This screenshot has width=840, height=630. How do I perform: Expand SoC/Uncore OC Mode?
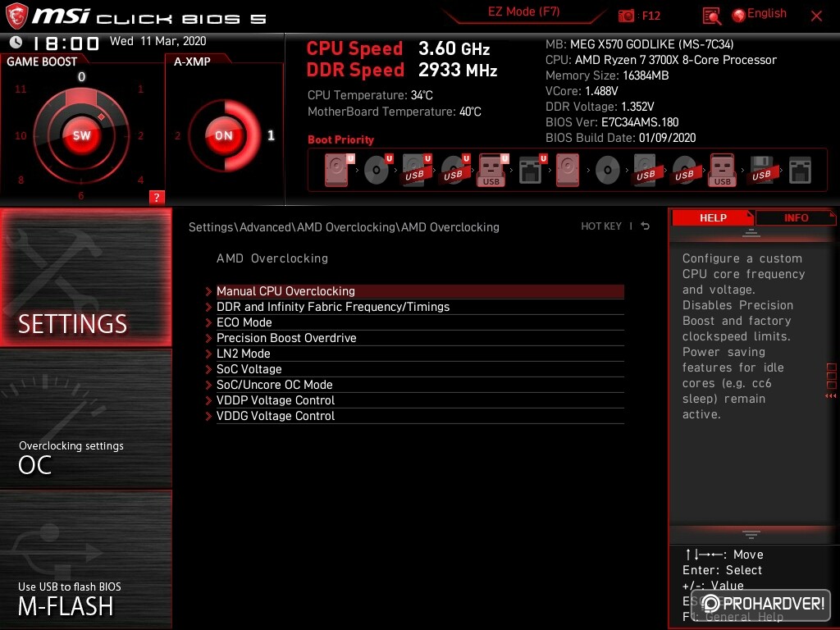[420, 384]
